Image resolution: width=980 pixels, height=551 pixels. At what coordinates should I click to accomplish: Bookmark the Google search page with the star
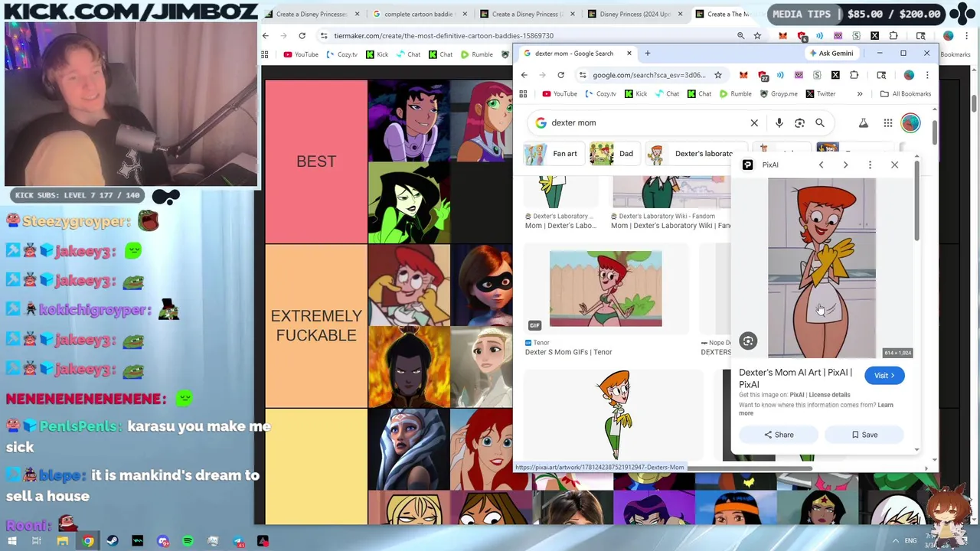(x=717, y=75)
